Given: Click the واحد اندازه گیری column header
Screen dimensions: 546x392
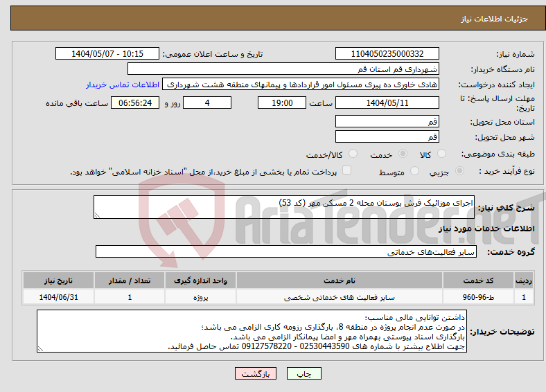Looking at the screenshot, I should (x=200, y=280).
